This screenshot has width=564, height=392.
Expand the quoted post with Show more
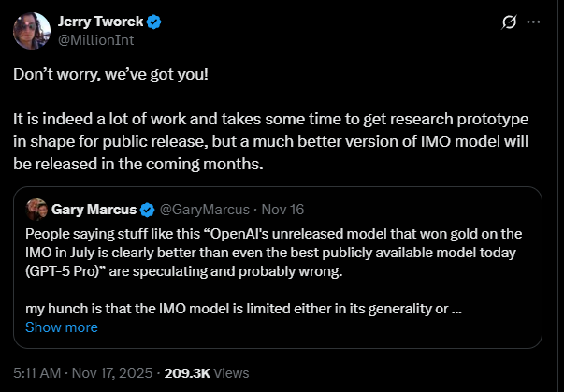tap(62, 327)
